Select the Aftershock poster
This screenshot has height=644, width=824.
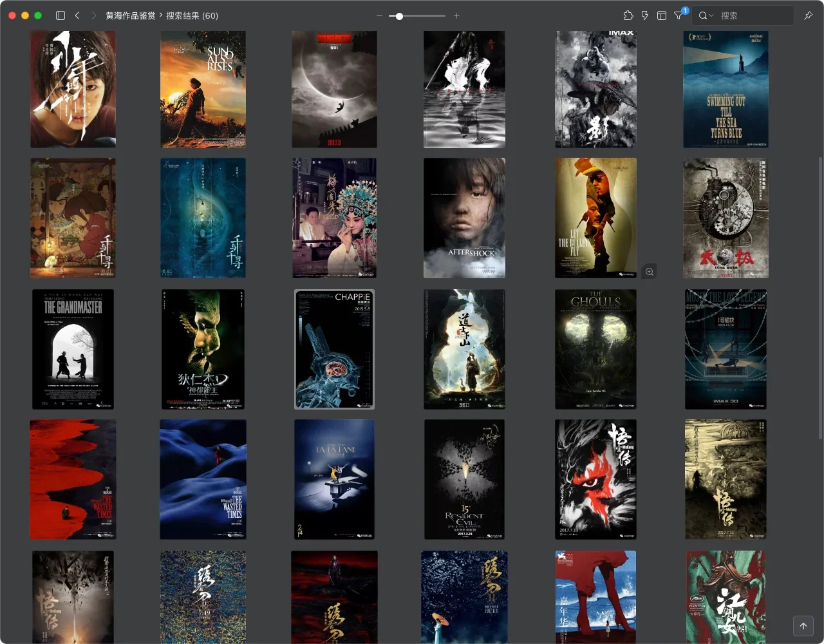pyautogui.click(x=464, y=218)
